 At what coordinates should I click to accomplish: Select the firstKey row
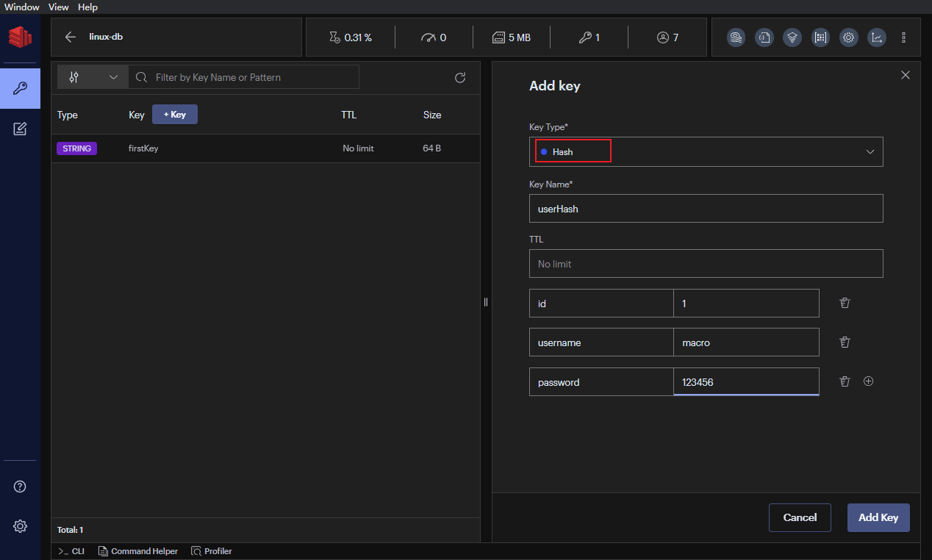(265, 148)
